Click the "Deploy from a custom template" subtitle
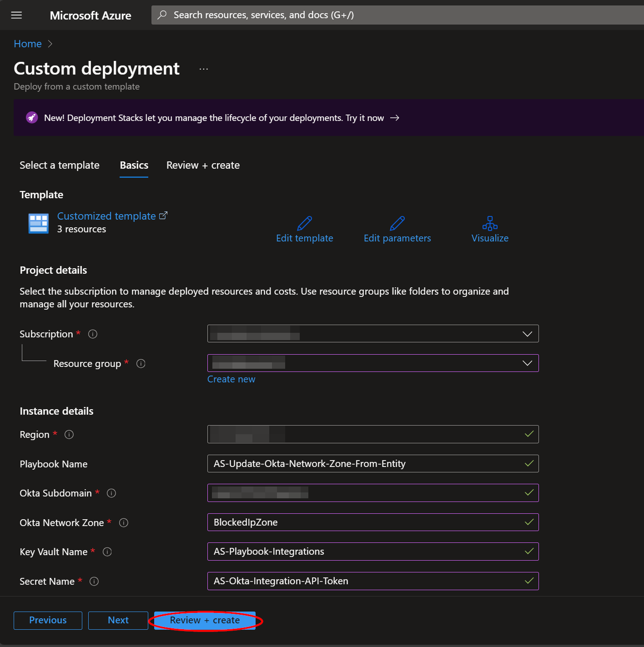644x647 pixels. click(x=76, y=87)
